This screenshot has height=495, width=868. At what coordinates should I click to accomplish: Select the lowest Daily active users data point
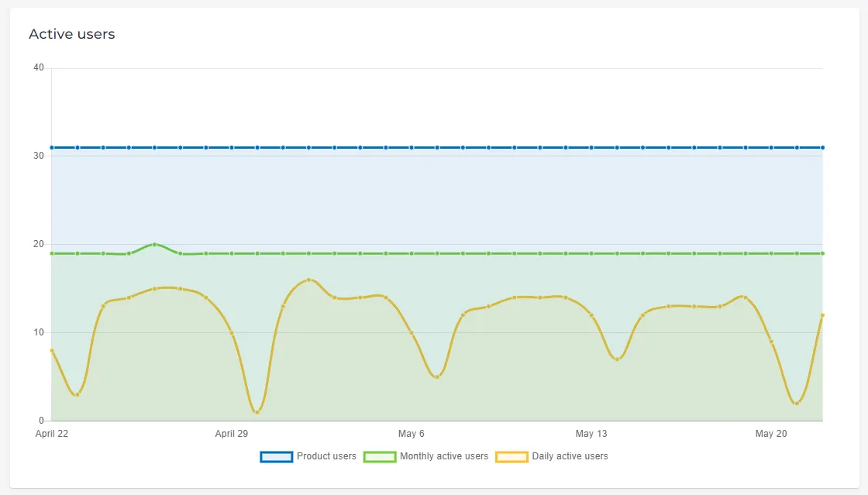pos(257,412)
